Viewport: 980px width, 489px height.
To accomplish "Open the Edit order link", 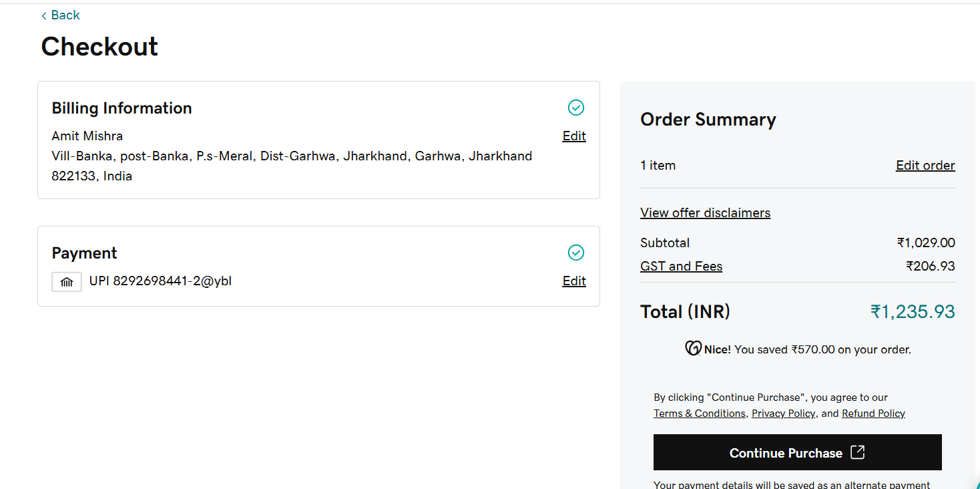I will (x=925, y=166).
